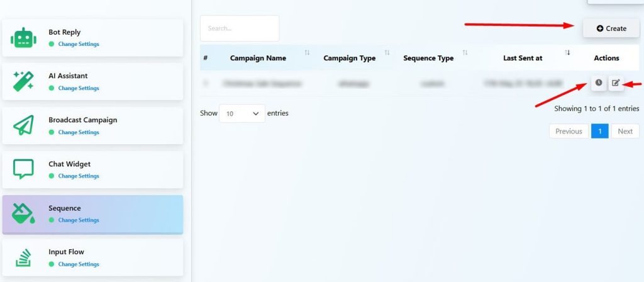Click the Sequence paint bucket icon
644x282 pixels.
pyautogui.click(x=23, y=214)
